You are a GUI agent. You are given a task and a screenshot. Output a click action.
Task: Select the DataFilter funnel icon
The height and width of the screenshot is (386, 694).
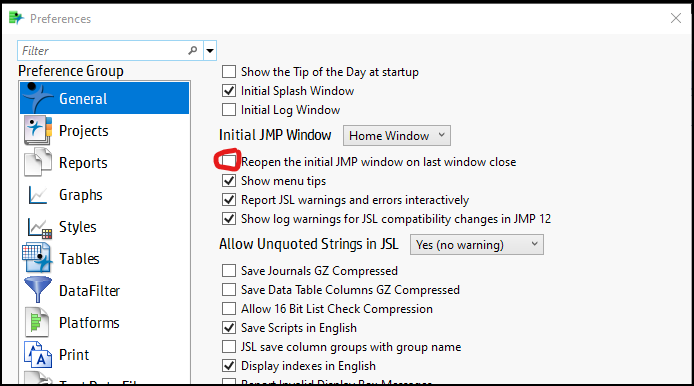coord(38,290)
